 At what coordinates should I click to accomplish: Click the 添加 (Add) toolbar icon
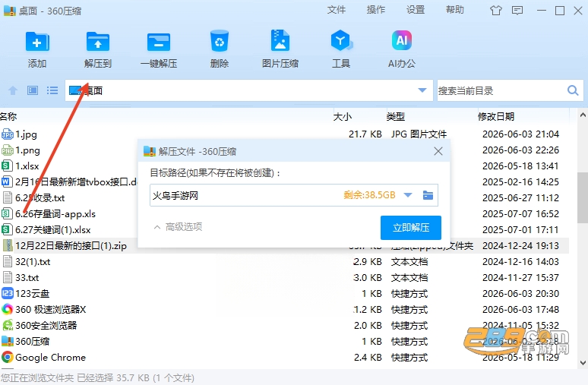tap(37, 41)
